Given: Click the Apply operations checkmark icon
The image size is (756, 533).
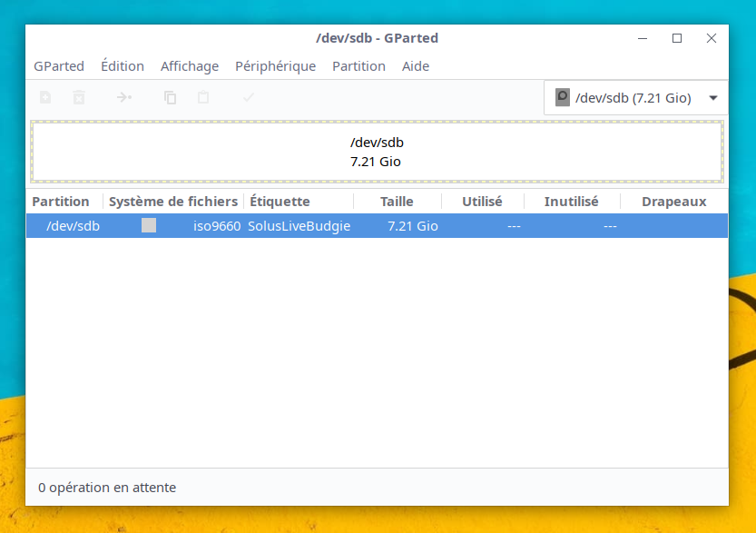Looking at the screenshot, I should pos(249,97).
